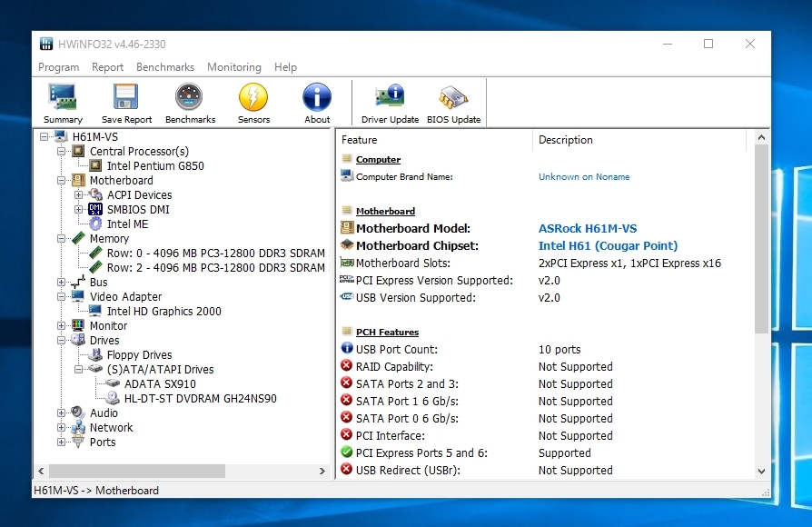The image size is (812, 527).
Task: Expand the ACPI Devices node
Action: pyautogui.click(x=78, y=194)
